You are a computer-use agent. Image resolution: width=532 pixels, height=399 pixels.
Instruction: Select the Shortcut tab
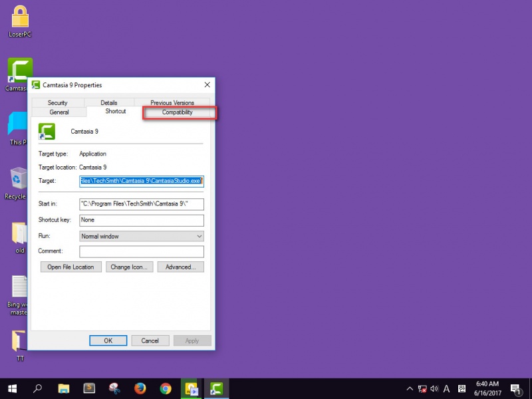coord(115,111)
